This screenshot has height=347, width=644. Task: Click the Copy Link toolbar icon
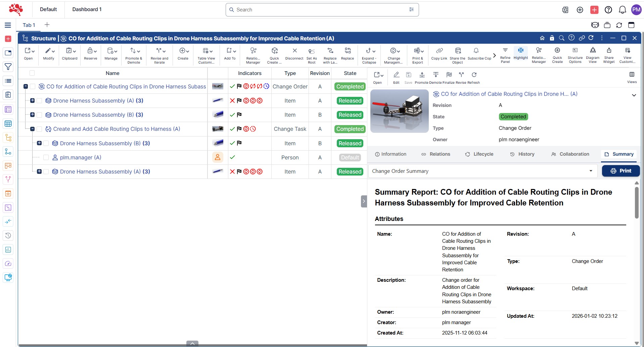(439, 51)
